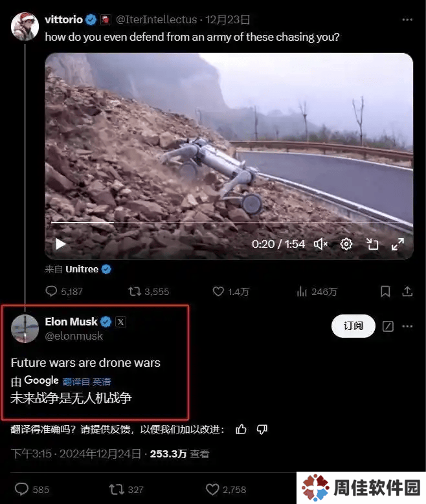Screen dimensions: 426x504
Task: Play the Unitree robot video
Action: click(60, 245)
